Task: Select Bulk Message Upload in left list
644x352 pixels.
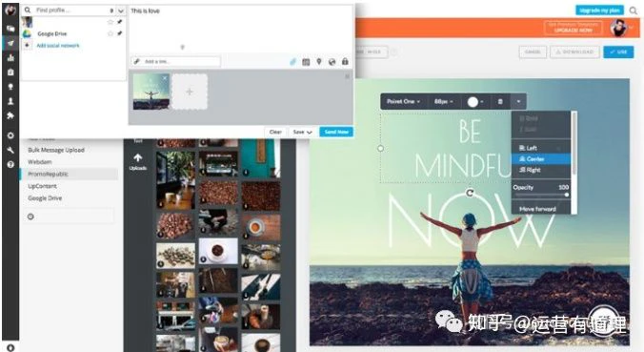Action: 56,150
